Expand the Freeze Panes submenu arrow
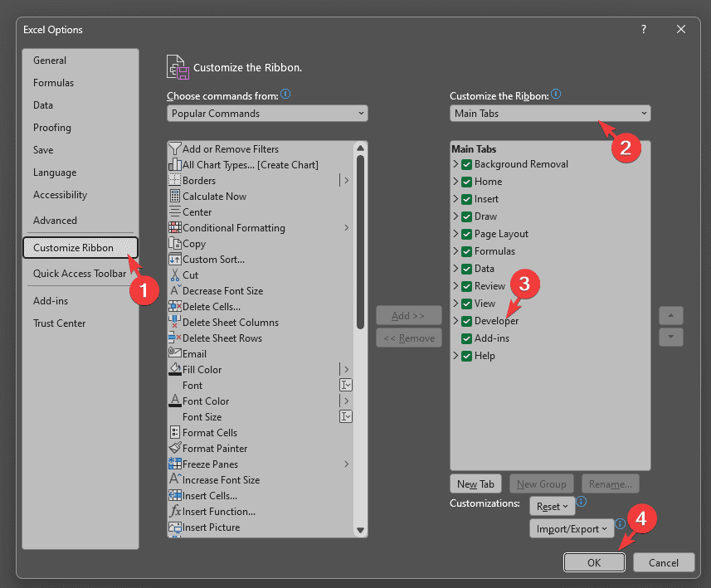 click(347, 464)
